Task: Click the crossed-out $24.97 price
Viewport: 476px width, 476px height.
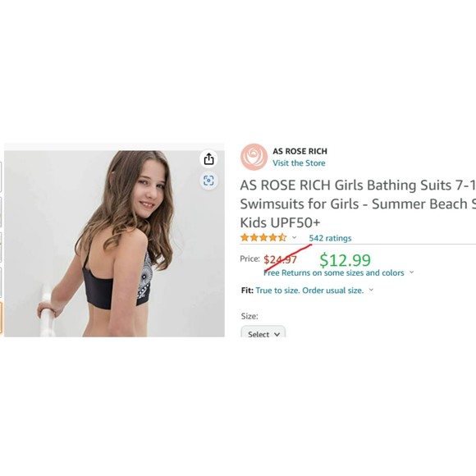Action: [x=280, y=260]
